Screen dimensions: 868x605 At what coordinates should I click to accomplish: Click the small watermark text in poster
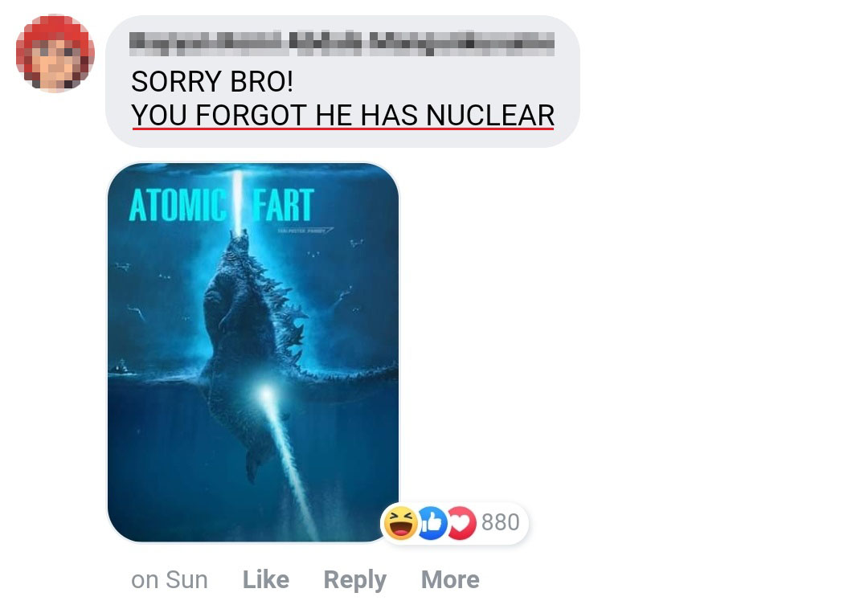point(305,231)
